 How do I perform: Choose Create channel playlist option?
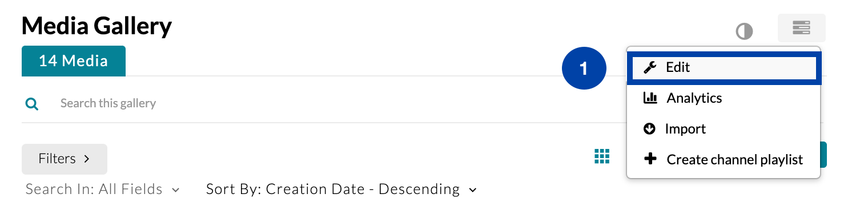pyautogui.click(x=724, y=159)
